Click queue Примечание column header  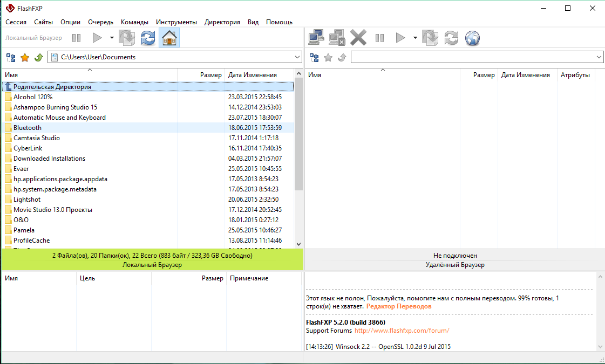tap(263, 278)
